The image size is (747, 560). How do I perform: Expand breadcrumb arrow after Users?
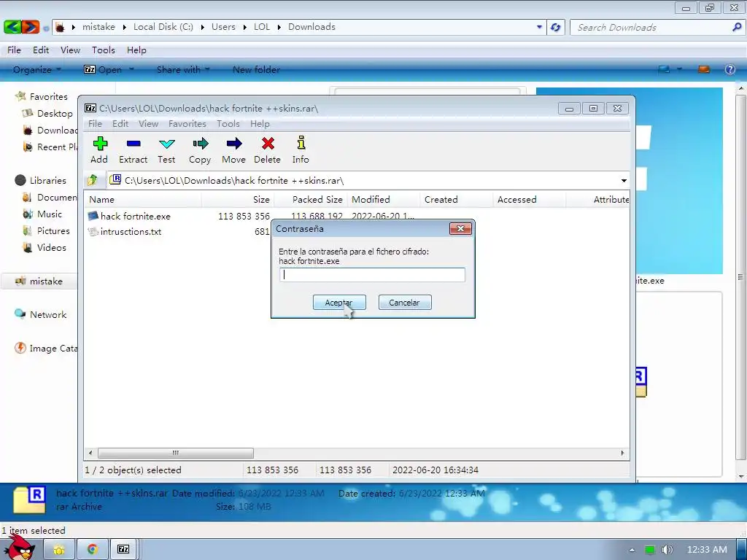pyautogui.click(x=244, y=27)
